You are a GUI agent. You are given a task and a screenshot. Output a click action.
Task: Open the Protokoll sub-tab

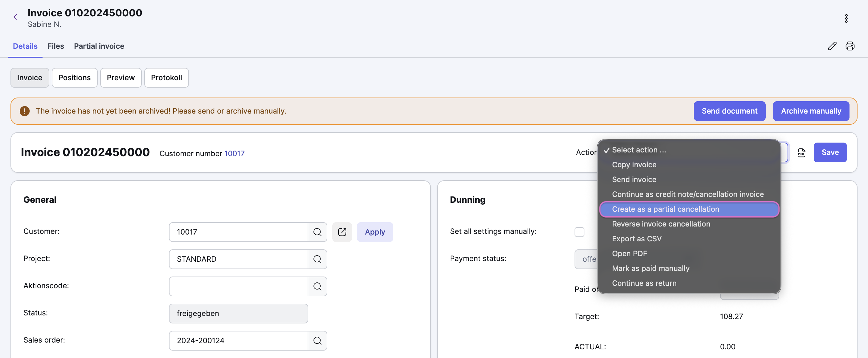(166, 77)
